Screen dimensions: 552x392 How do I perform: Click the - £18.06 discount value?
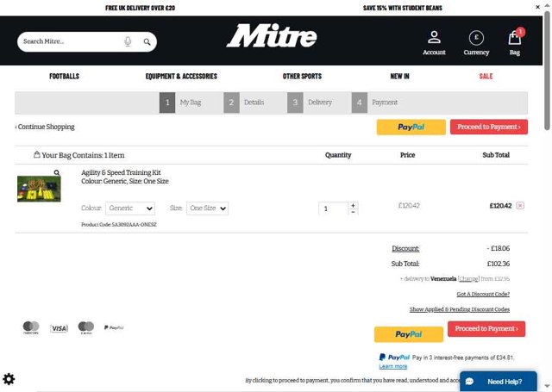(499, 249)
